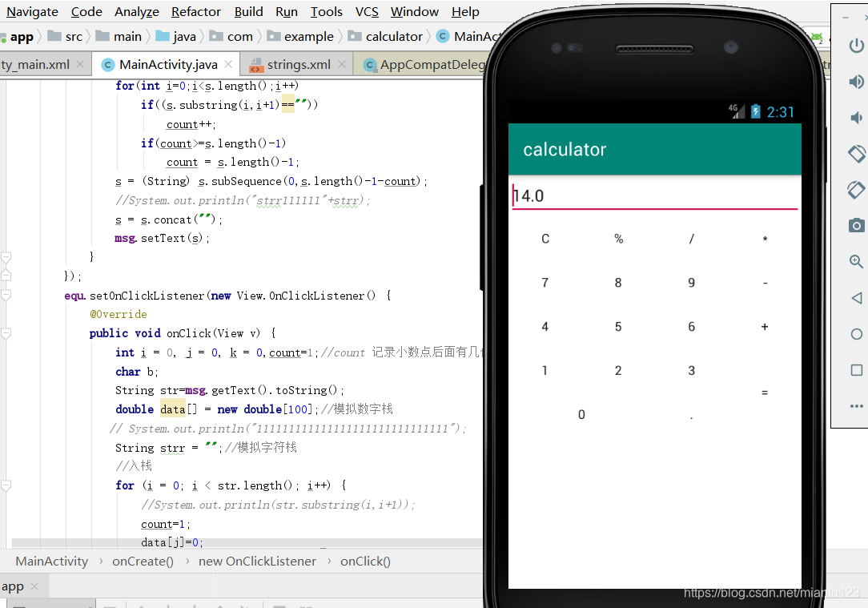Screen dimensions: 868x608
Task: Tap the calculator divide (/) key
Action: tap(691, 239)
